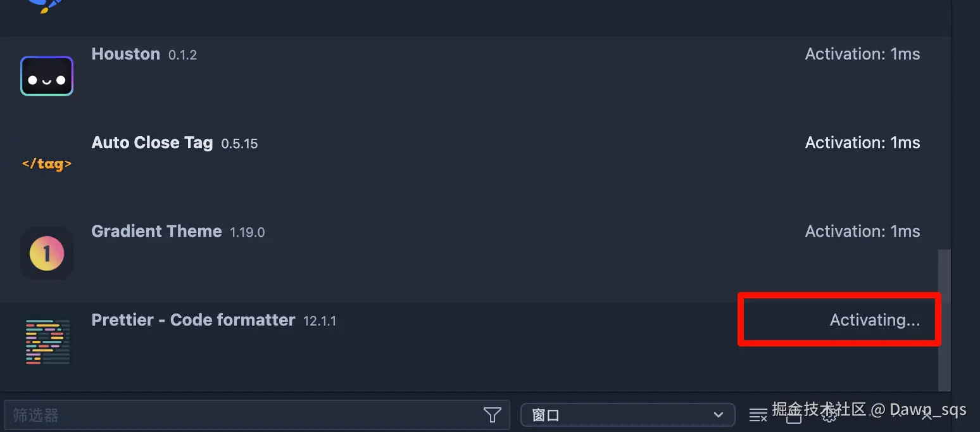
Task: Click the Activating... status text
Action: click(x=874, y=320)
